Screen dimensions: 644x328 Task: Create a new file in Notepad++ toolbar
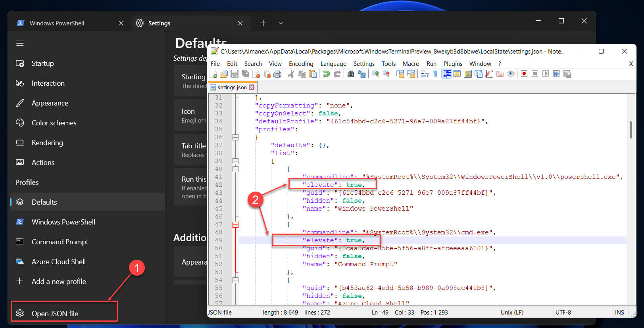[x=213, y=74]
